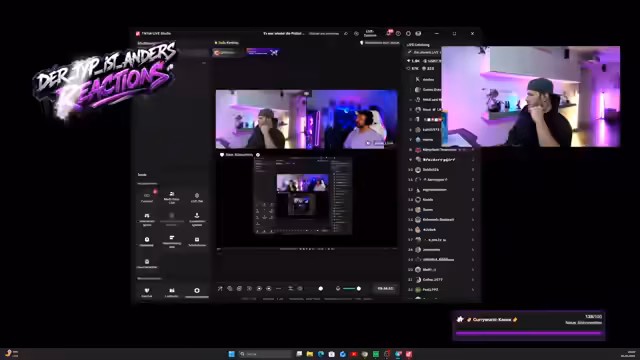The width and height of the screenshot is (640, 360).
Task: Open the notification bell with red badge
Action: (388, 33)
